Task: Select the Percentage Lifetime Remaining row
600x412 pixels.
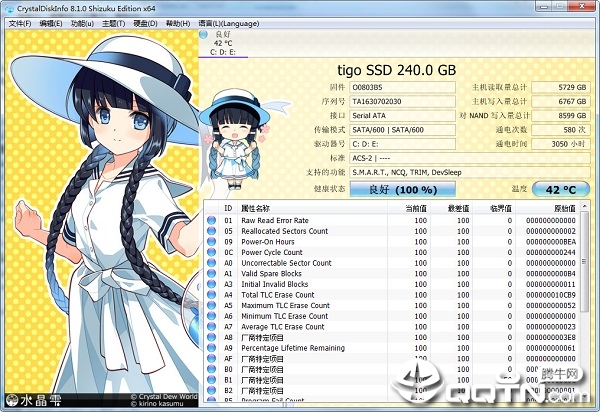Action: tap(392, 348)
